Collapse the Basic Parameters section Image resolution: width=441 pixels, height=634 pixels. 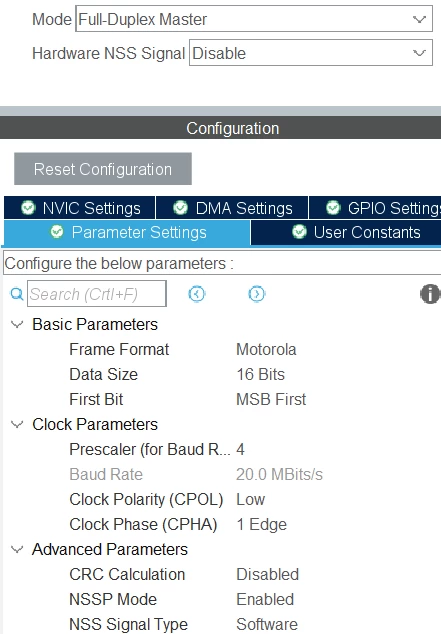[17, 324]
